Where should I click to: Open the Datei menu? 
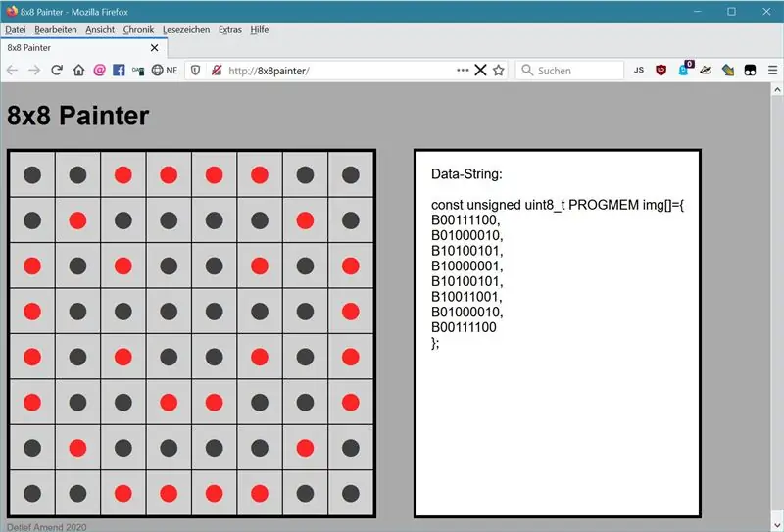click(16, 30)
